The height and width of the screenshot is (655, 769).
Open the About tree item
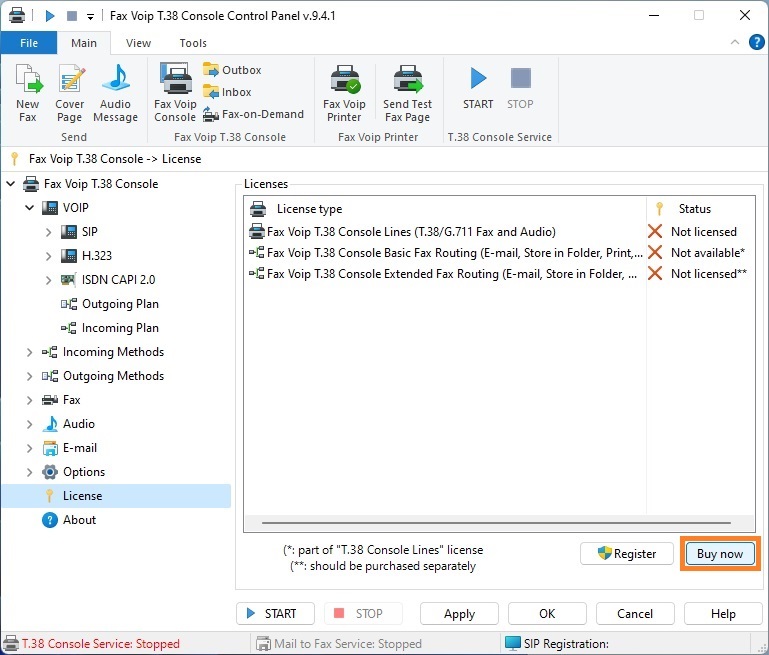69,520
